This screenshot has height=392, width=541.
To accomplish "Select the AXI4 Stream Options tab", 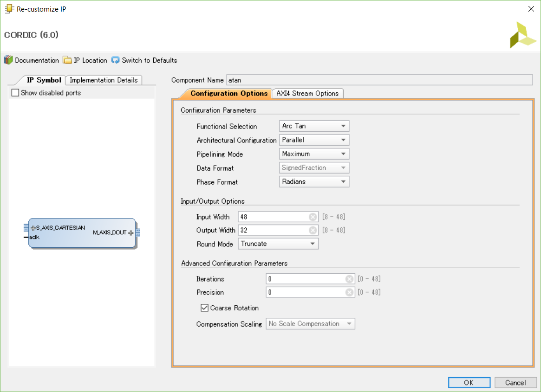I will coord(307,93).
